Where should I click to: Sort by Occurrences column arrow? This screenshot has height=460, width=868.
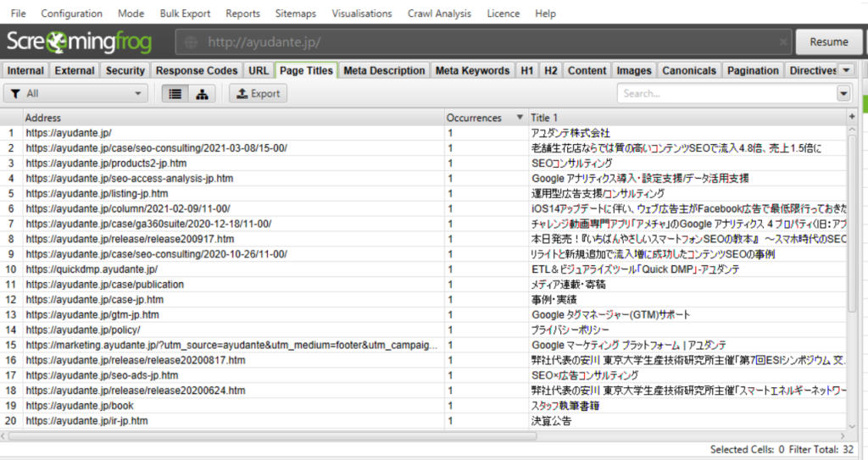coord(520,118)
